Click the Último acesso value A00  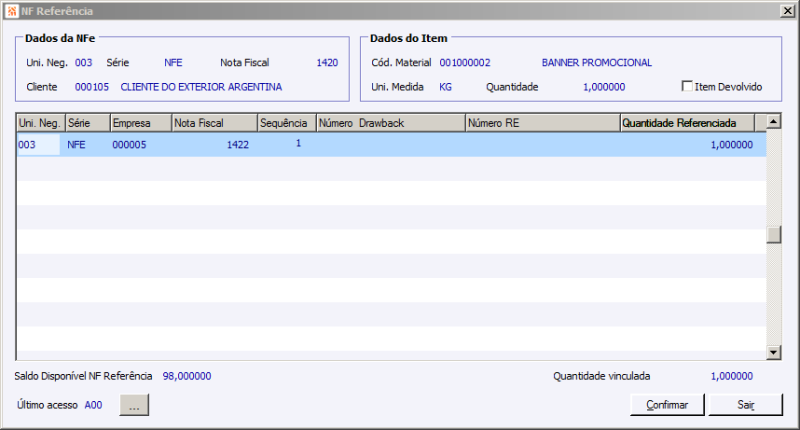click(x=93, y=405)
